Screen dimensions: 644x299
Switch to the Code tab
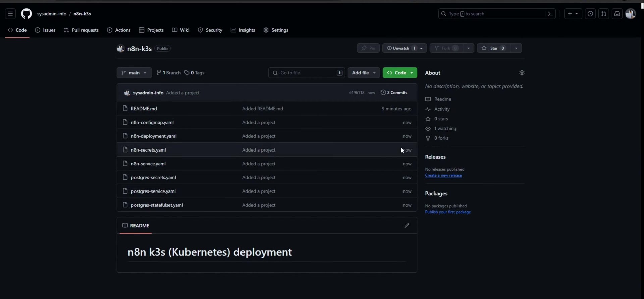(x=17, y=30)
